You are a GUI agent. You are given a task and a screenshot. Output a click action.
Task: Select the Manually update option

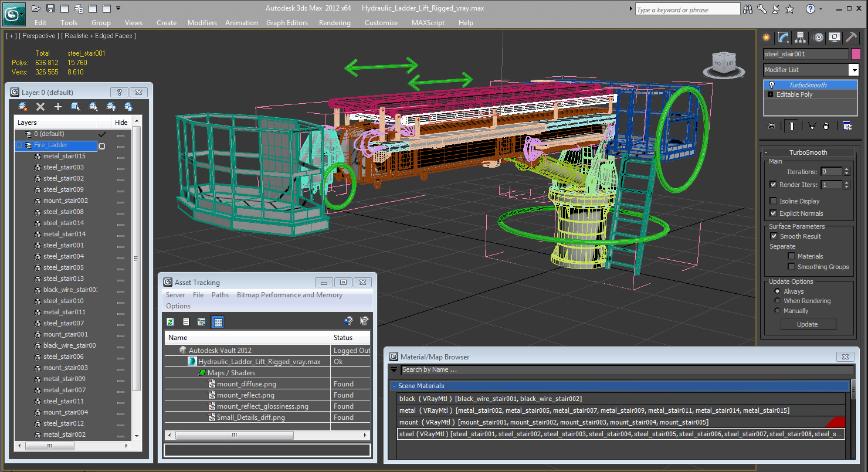[778, 311]
